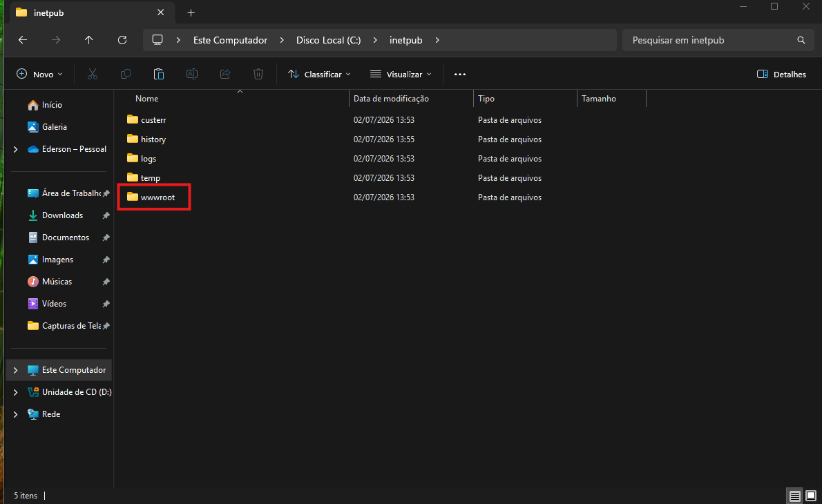Click chevron after inetpub in address bar
This screenshot has width=822, height=504.
[437, 40]
